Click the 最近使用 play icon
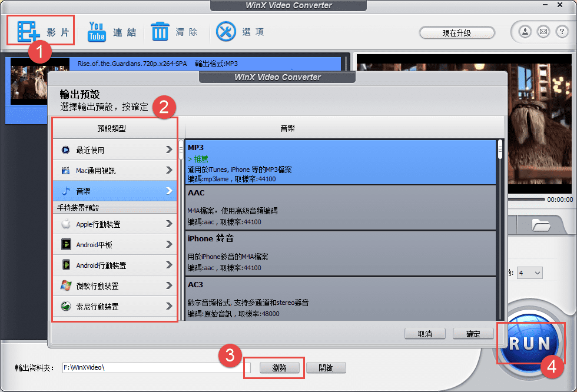This screenshot has height=392, width=577. pos(65,150)
